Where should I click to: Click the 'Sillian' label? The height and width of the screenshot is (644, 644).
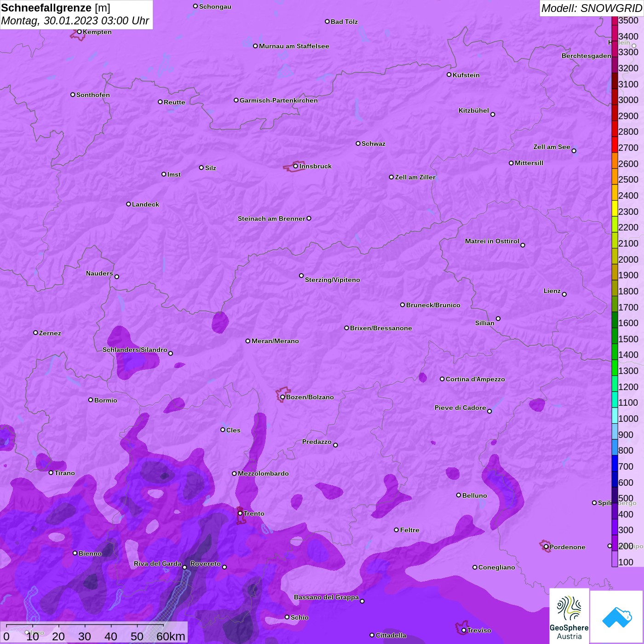click(485, 323)
